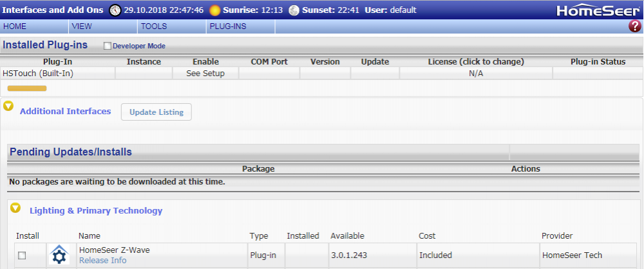
Task: Click the HomeSeer Z-Wave plug-in icon
Action: tap(59, 255)
